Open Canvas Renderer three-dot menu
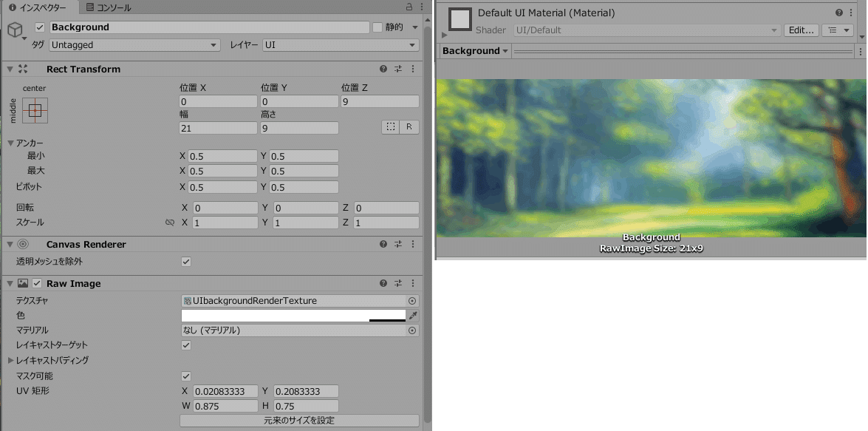The height and width of the screenshot is (431, 868). pyautogui.click(x=413, y=244)
